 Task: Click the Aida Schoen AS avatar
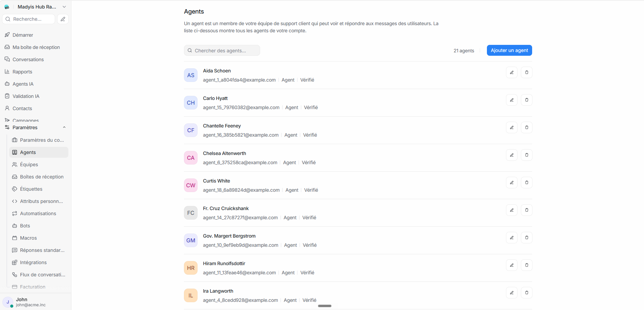point(191,75)
